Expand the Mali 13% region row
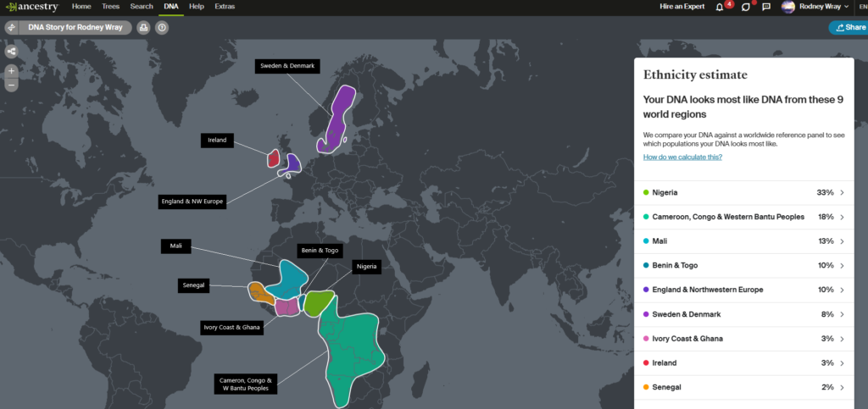868x409 pixels. tap(743, 241)
